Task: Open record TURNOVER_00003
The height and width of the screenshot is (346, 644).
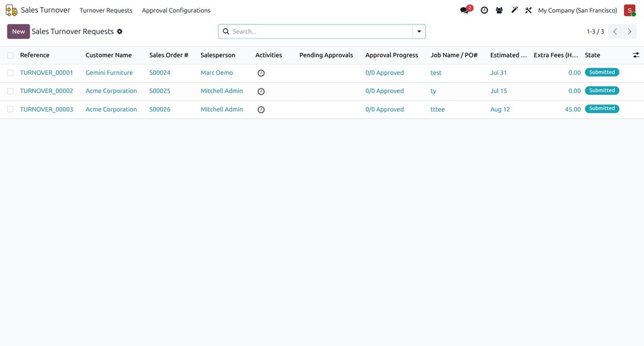Action: pyautogui.click(x=47, y=109)
